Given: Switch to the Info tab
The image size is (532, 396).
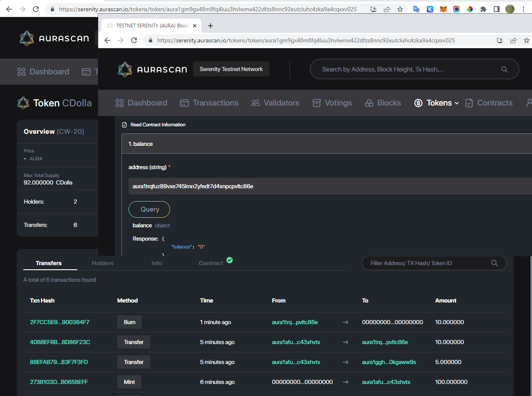Looking at the screenshot, I should (157, 263).
